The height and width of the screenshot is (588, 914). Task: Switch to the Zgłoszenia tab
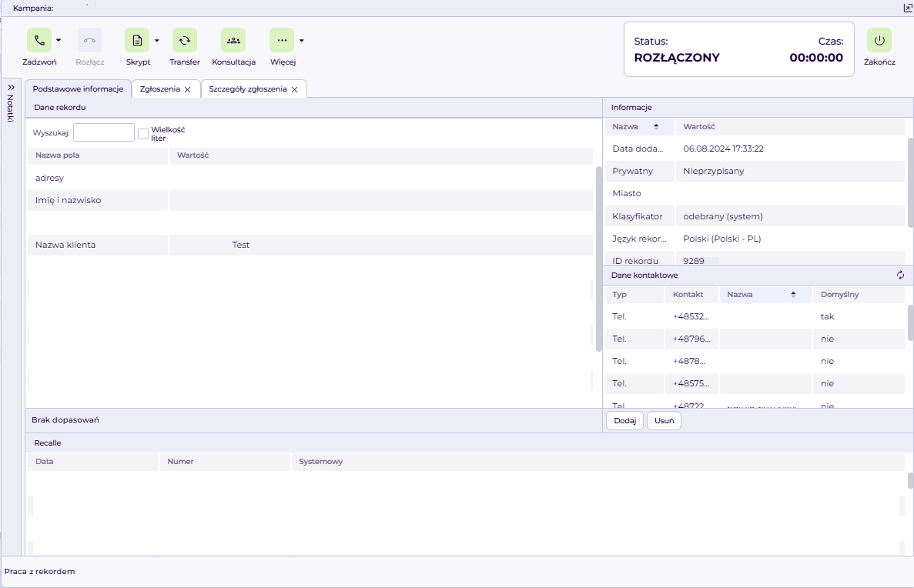pyautogui.click(x=159, y=89)
